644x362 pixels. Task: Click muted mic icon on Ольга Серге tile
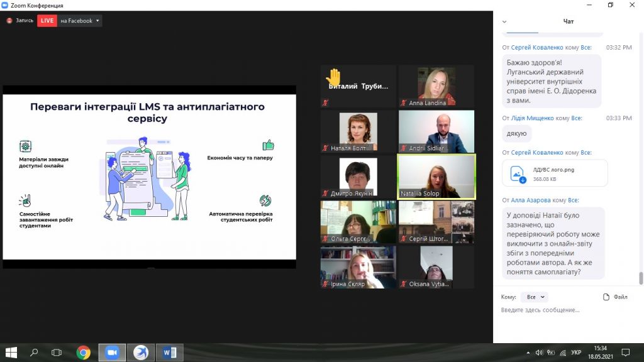[325, 238]
